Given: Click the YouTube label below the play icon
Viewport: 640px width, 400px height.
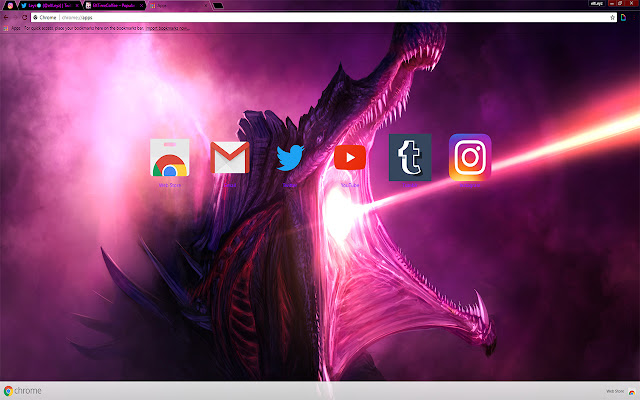Looking at the screenshot, I should point(350,185).
